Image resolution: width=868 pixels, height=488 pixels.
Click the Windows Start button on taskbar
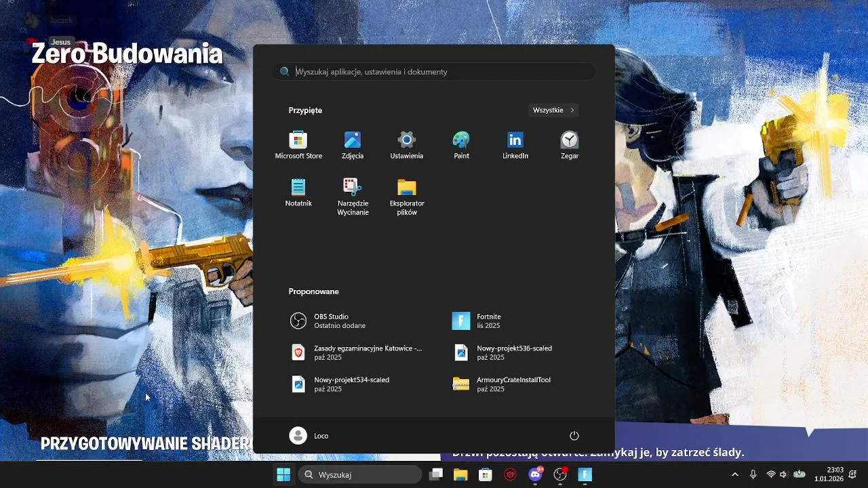(x=283, y=474)
